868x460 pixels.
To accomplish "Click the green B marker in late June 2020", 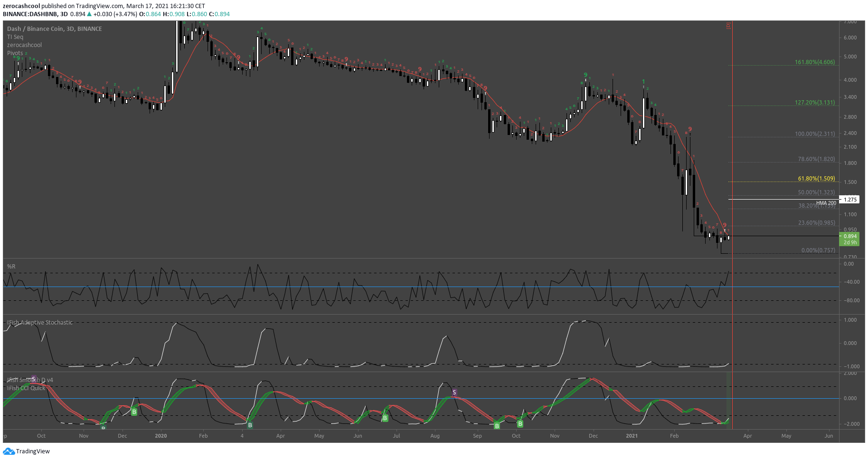I will 385,418.
